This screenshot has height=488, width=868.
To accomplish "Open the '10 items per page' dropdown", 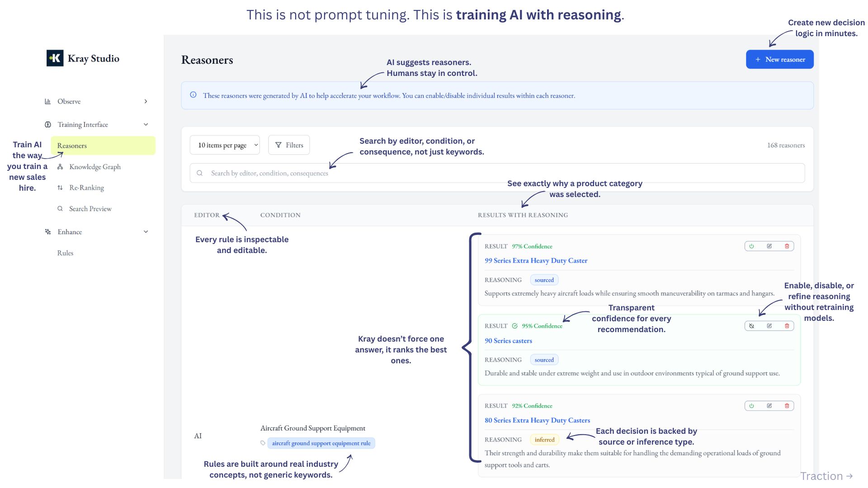I will 225,145.
